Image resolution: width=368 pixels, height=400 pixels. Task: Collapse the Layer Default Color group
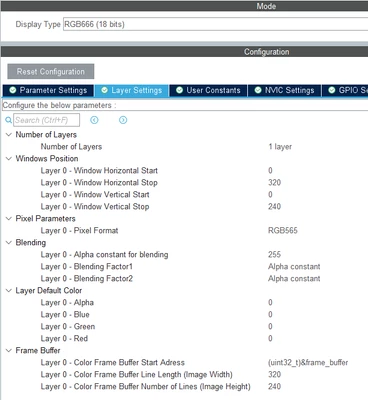9,291
